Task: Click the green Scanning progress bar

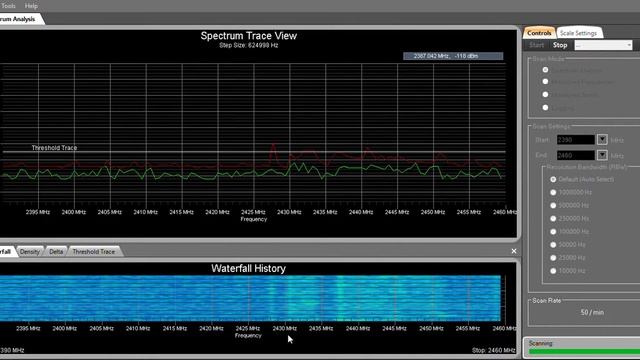Action: (x=584, y=351)
